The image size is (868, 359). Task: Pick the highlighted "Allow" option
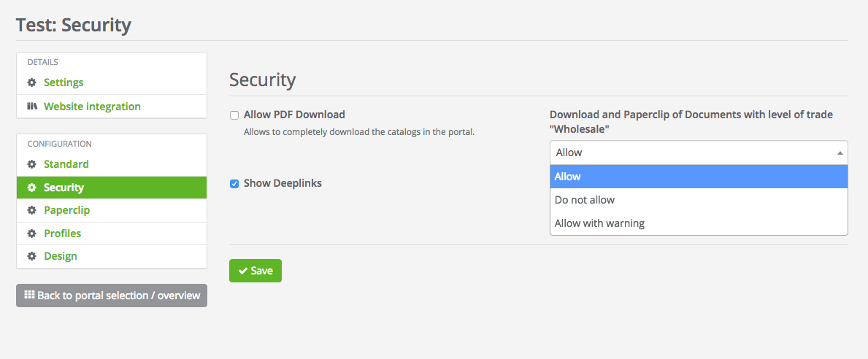coord(568,177)
